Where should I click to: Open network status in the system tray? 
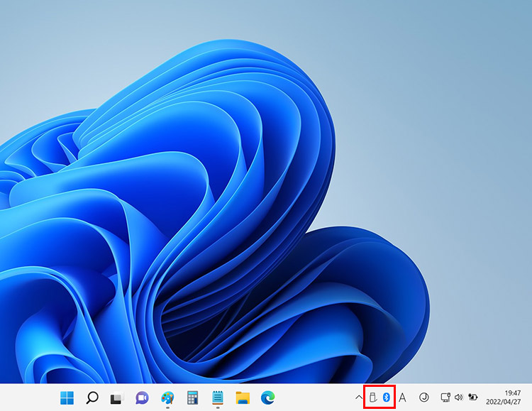click(445, 398)
